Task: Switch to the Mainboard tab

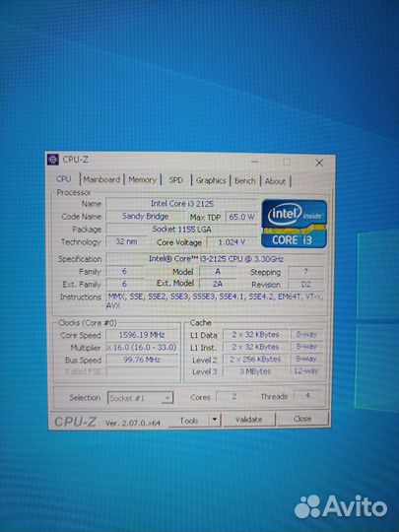Action: [x=101, y=180]
